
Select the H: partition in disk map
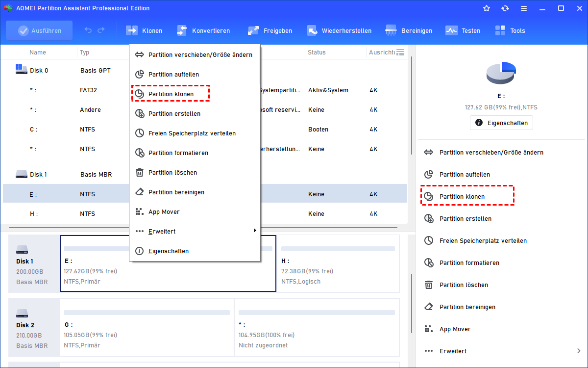tap(338, 263)
